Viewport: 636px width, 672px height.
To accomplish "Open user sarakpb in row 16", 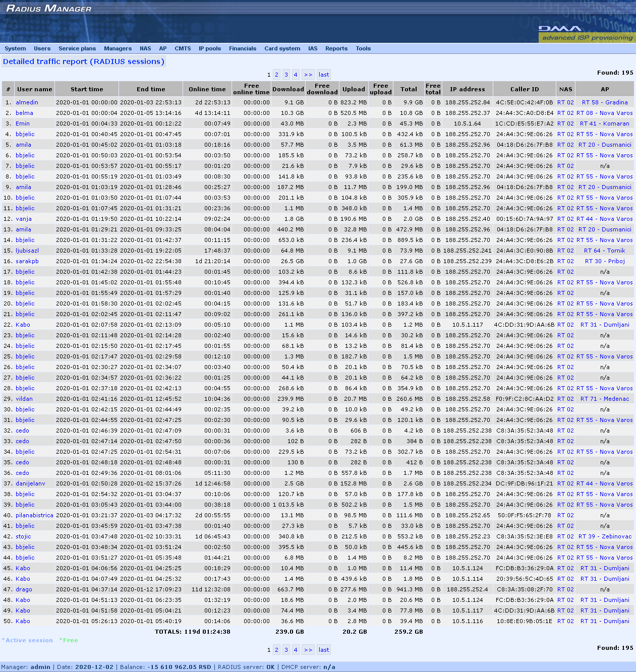I will (27, 261).
